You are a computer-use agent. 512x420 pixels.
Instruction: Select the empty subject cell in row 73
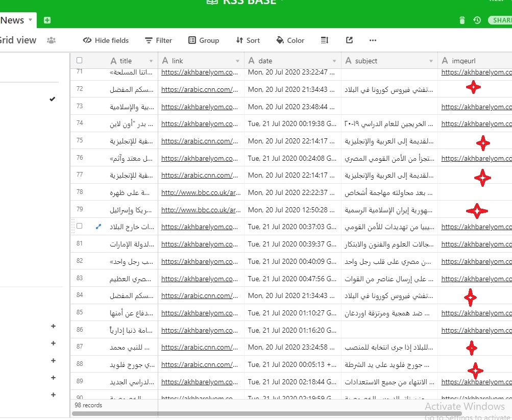pos(389,106)
